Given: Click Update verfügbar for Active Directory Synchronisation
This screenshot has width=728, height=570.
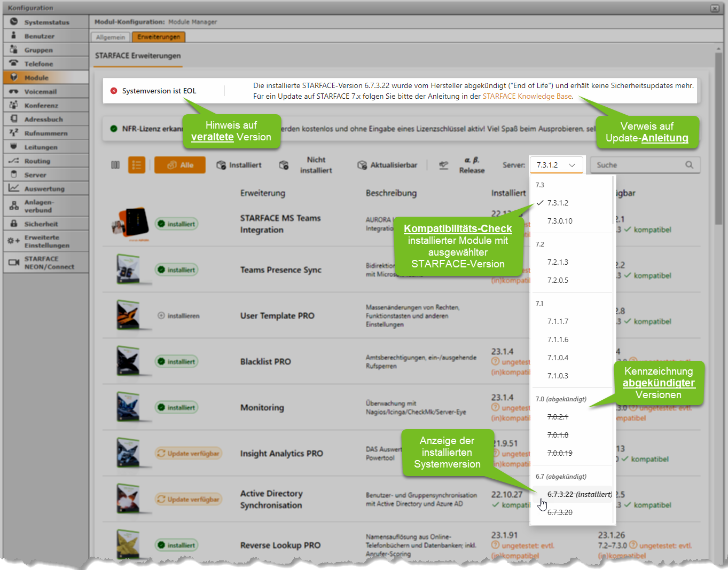Looking at the screenshot, I should coord(189,499).
